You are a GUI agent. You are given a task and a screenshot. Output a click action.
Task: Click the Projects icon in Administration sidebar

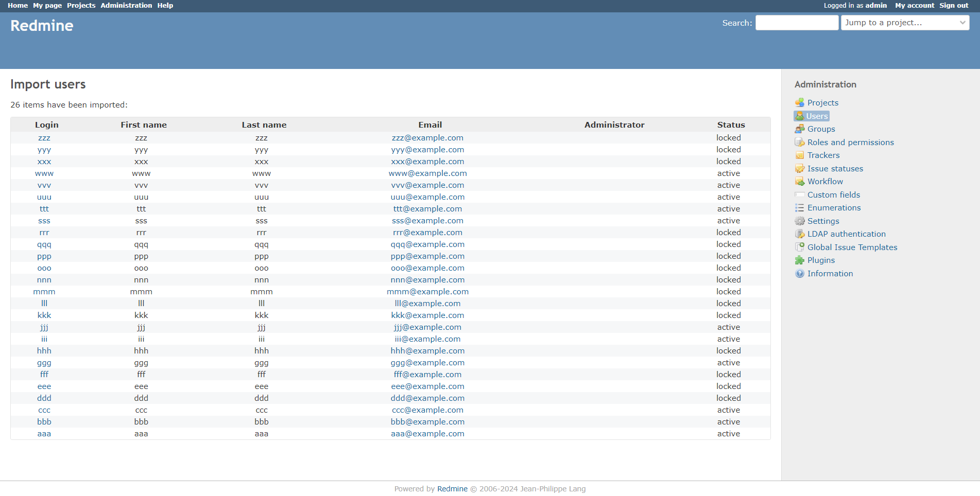(x=799, y=103)
